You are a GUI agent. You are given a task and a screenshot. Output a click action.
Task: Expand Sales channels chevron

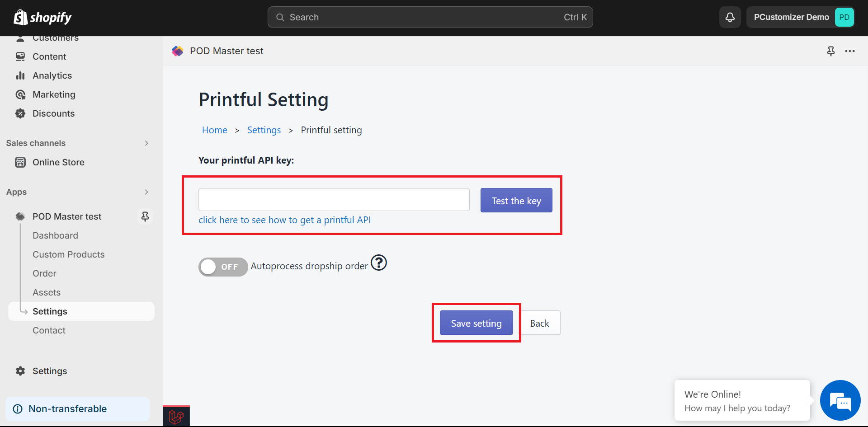click(x=146, y=143)
